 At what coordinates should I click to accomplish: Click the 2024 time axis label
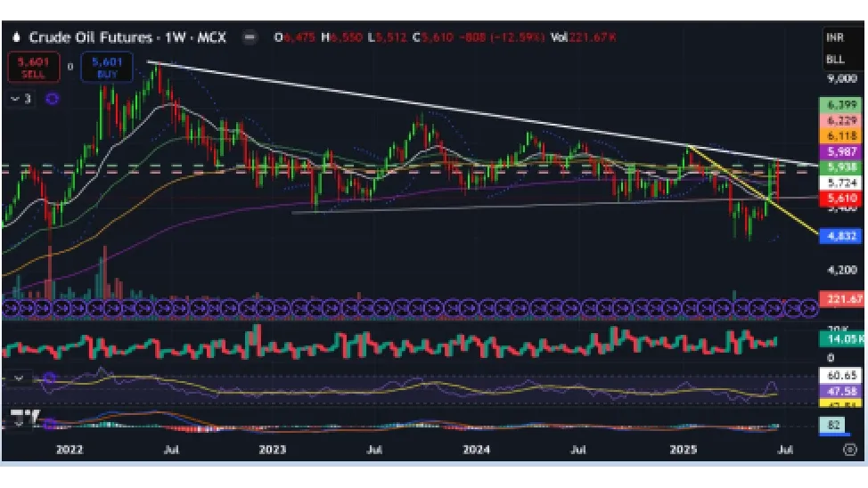476,450
